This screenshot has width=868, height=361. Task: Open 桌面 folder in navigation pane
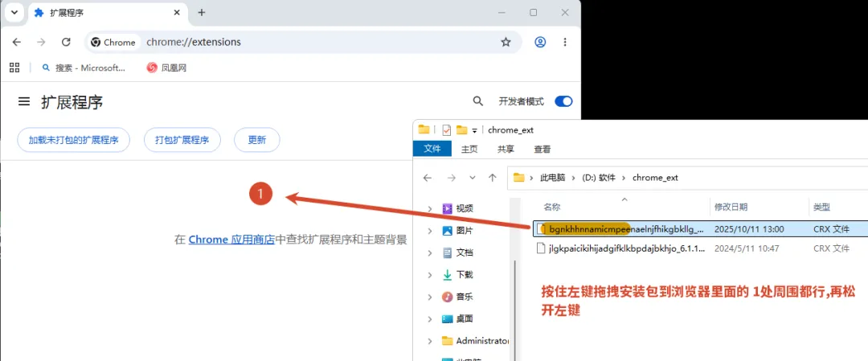(x=458, y=319)
